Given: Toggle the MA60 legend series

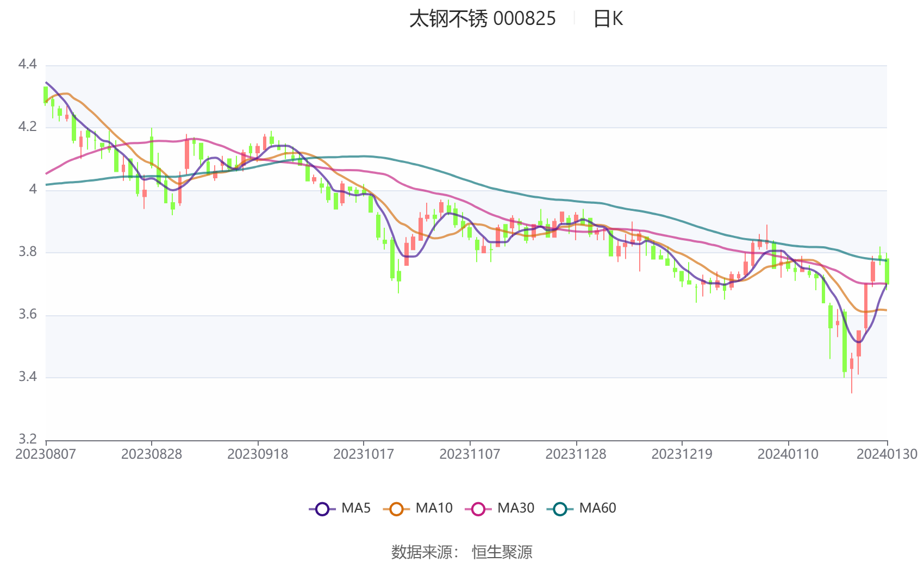Looking at the screenshot, I should (582, 508).
